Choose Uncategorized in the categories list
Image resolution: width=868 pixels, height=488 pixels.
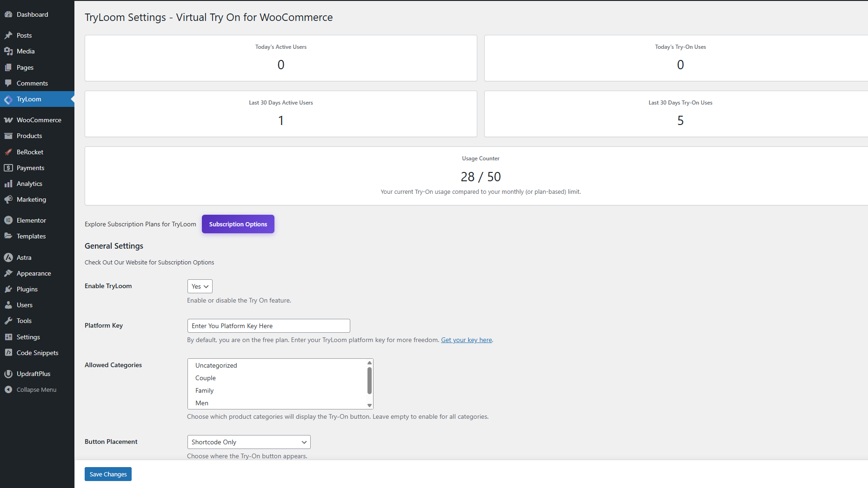point(216,365)
